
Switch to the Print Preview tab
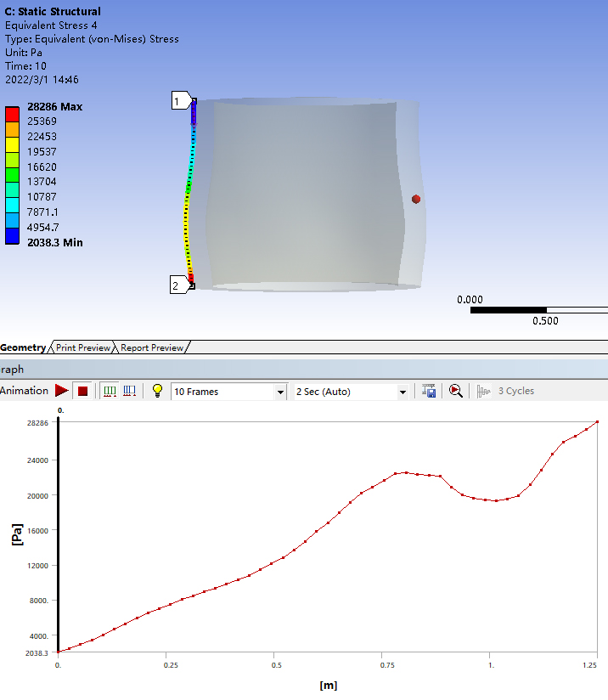click(x=83, y=347)
